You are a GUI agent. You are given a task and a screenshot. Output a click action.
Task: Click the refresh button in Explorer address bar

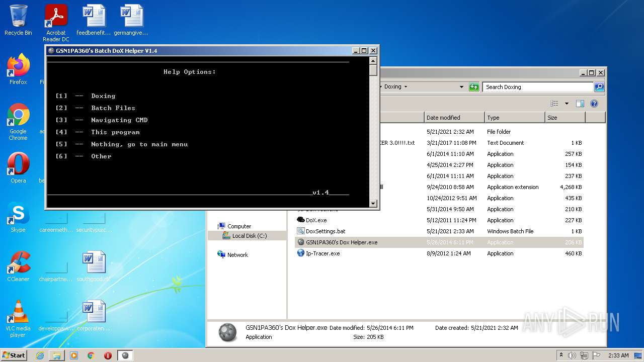pyautogui.click(x=474, y=87)
